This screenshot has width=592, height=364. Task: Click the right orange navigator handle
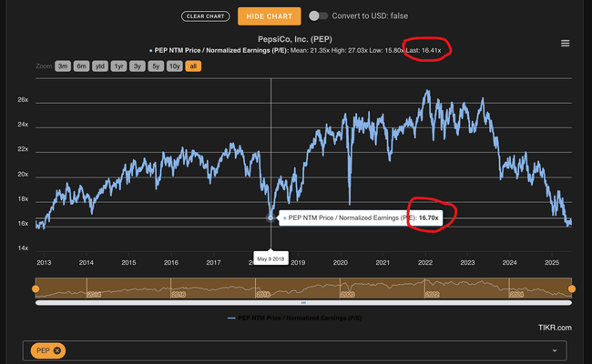point(572,288)
